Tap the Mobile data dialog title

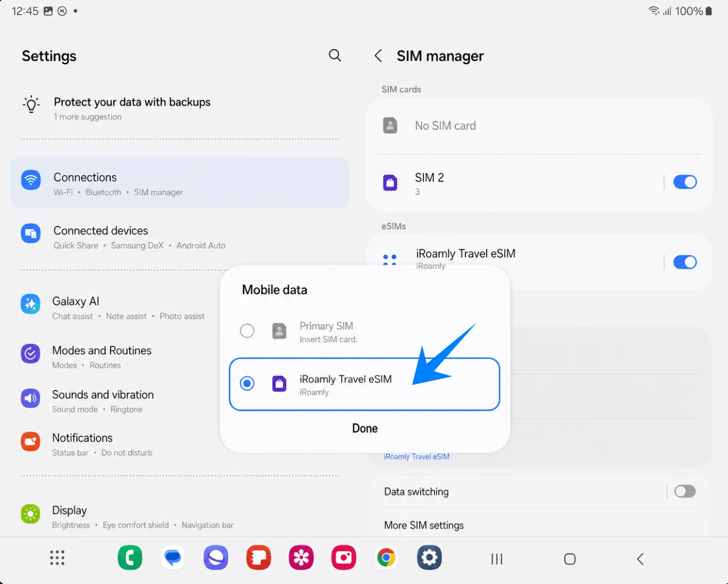click(275, 290)
